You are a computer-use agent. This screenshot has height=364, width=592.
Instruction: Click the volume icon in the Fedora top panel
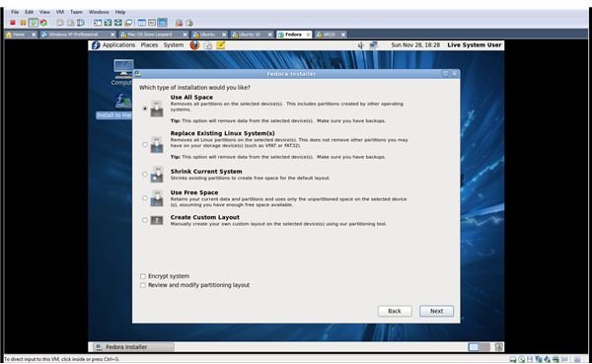point(360,45)
